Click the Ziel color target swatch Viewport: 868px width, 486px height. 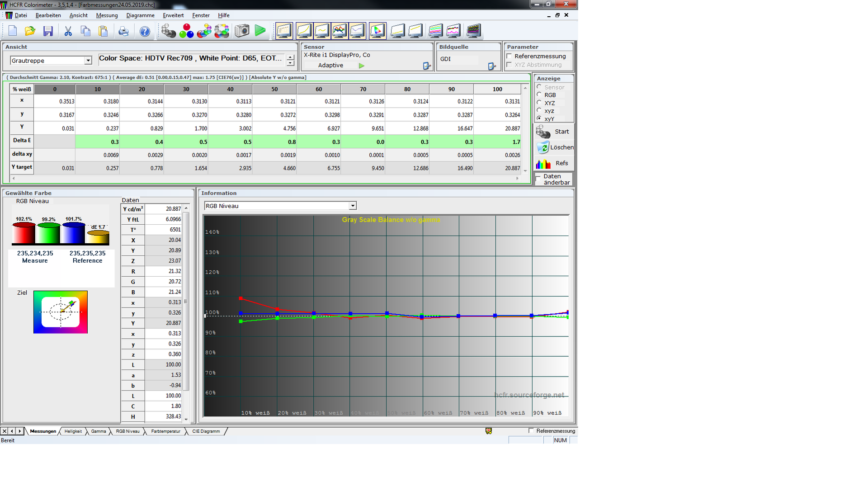pyautogui.click(x=61, y=312)
